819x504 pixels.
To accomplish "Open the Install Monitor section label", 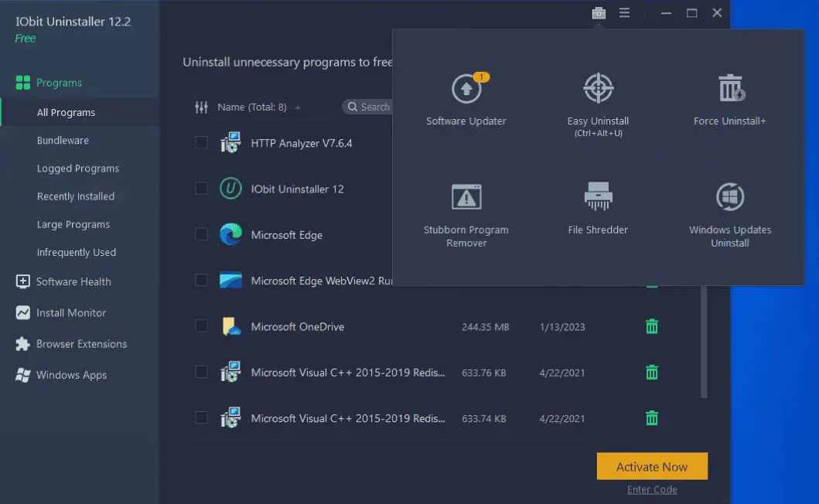I will coord(71,313).
